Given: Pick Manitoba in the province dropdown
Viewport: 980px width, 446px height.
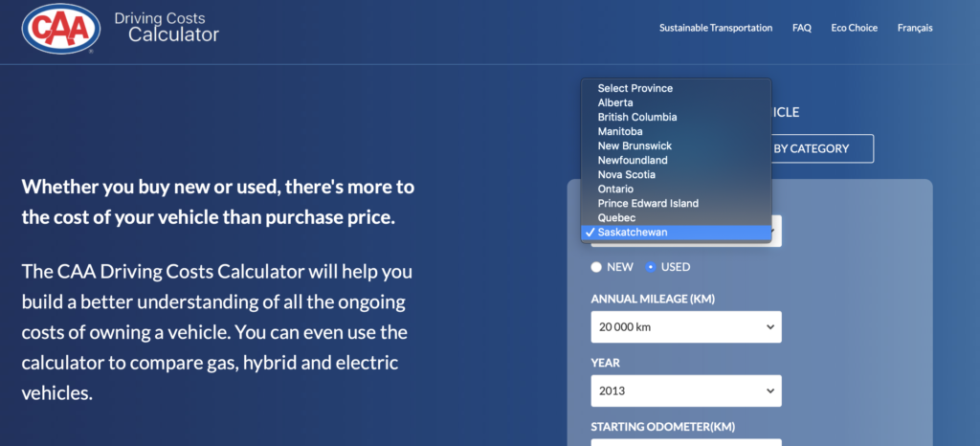Looking at the screenshot, I should pyautogui.click(x=677, y=131).
